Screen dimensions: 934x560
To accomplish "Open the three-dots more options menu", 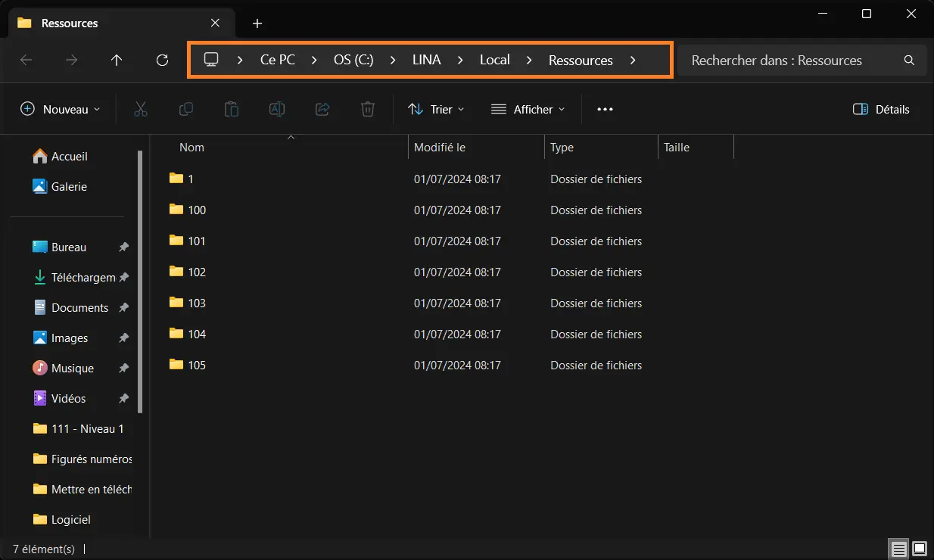I will (605, 109).
